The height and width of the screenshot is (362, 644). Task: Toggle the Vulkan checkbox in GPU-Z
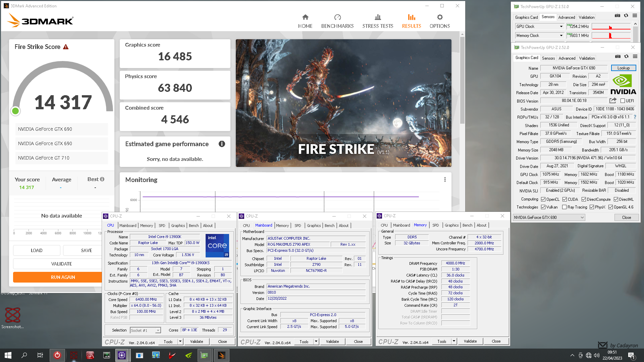coord(543,207)
